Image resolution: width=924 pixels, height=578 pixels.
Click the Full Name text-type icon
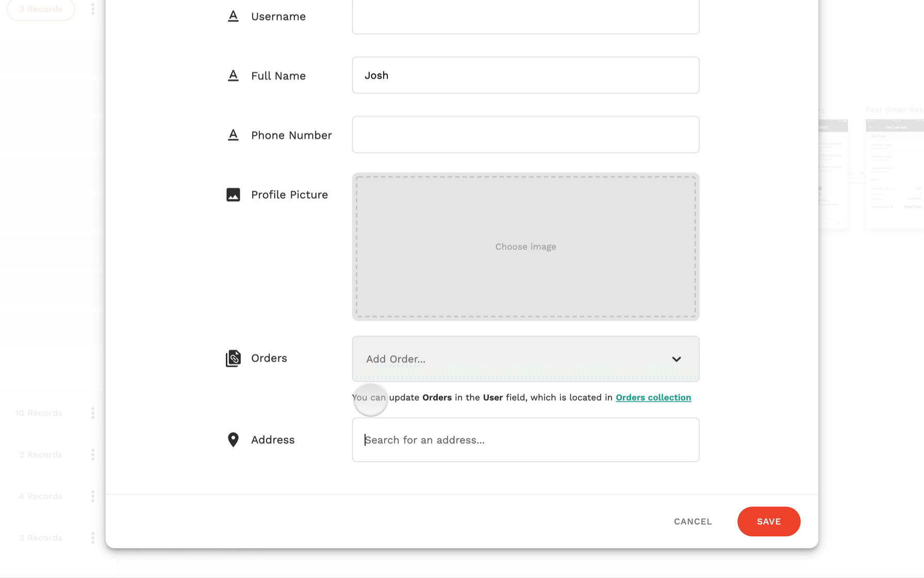[233, 76]
